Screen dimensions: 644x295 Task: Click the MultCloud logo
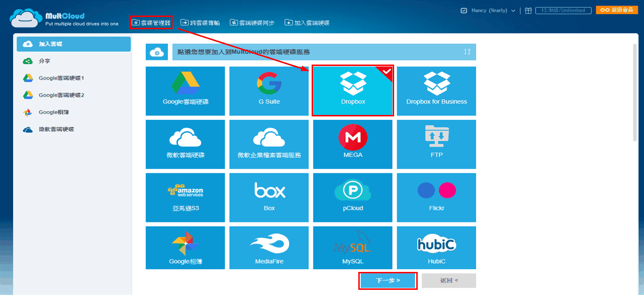(x=64, y=19)
